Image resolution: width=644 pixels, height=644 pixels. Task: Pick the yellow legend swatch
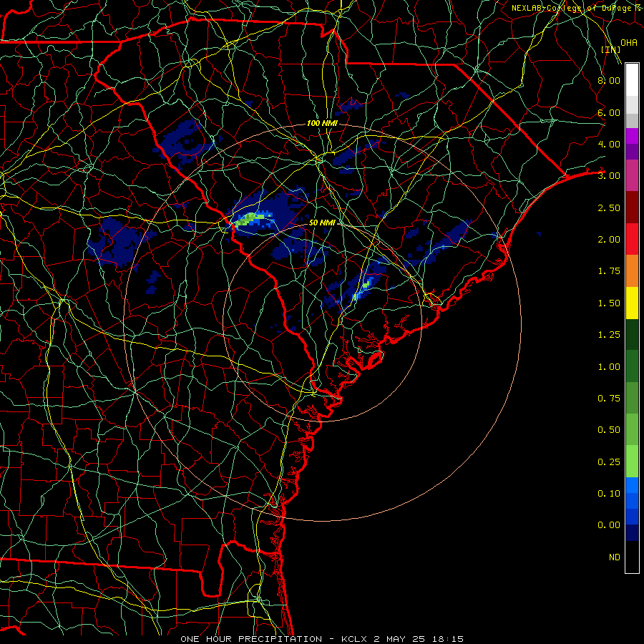632,303
